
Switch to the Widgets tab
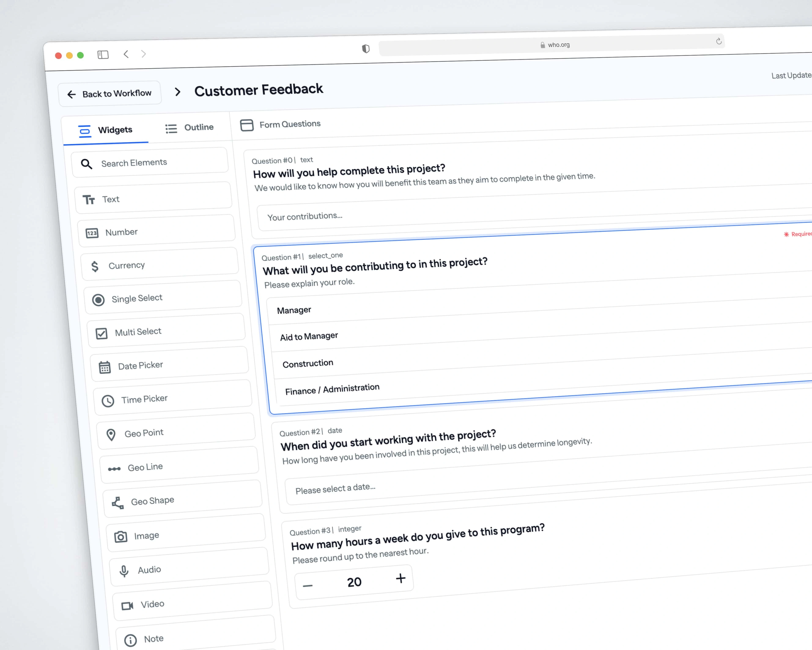tap(106, 130)
